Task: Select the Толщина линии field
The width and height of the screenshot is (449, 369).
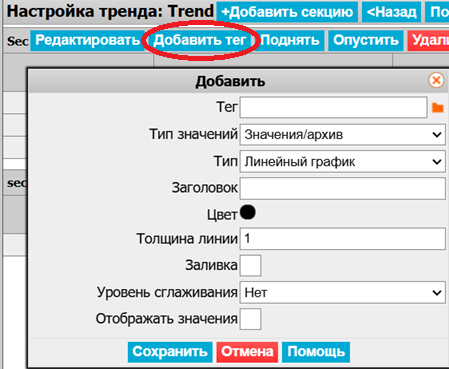Action: click(x=342, y=239)
